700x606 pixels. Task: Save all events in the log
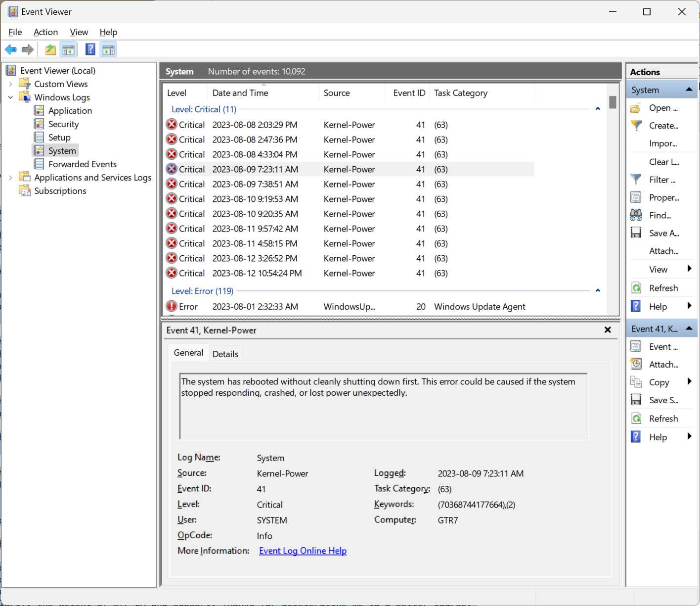click(x=662, y=233)
